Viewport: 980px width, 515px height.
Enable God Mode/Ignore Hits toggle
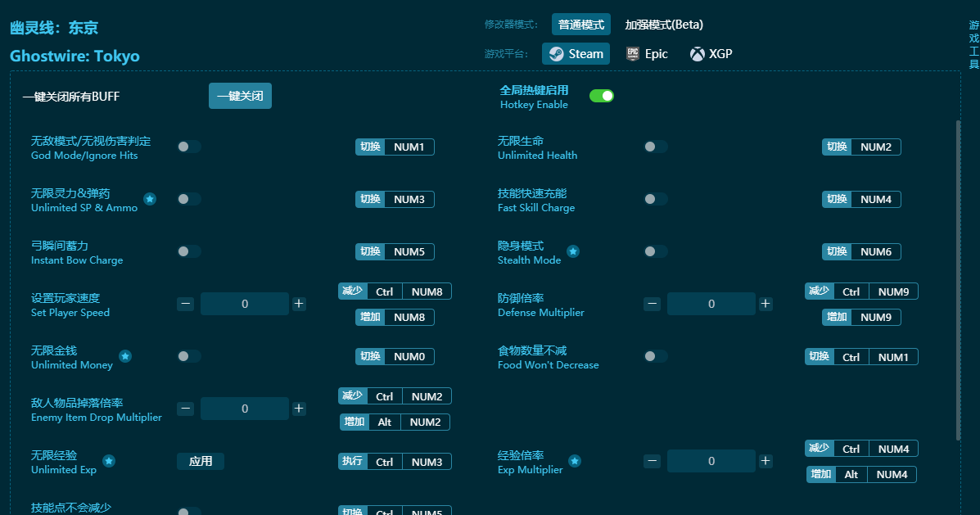click(x=189, y=147)
